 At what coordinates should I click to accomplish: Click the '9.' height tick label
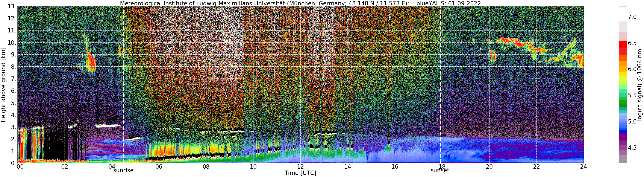14,55
